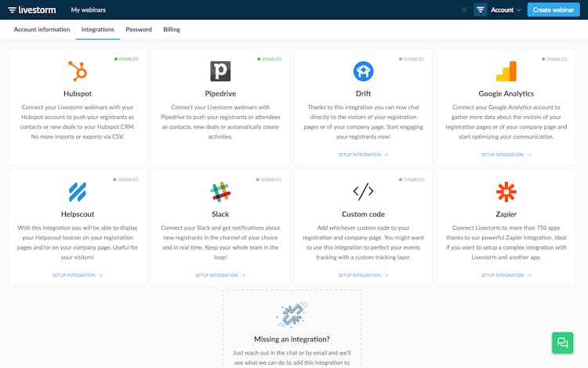Open the green chat widget

tap(561, 343)
